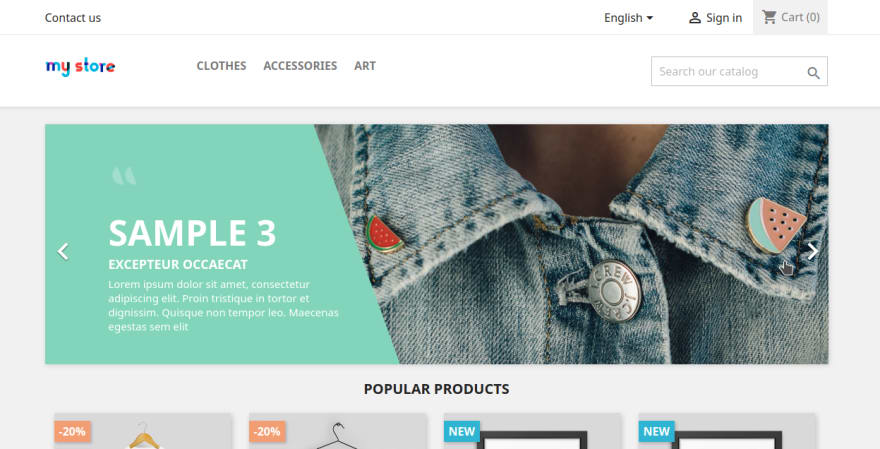This screenshot has width=880, height=449.
Task: Click the Sample 3 slider banner image
Action: (437, 244)
